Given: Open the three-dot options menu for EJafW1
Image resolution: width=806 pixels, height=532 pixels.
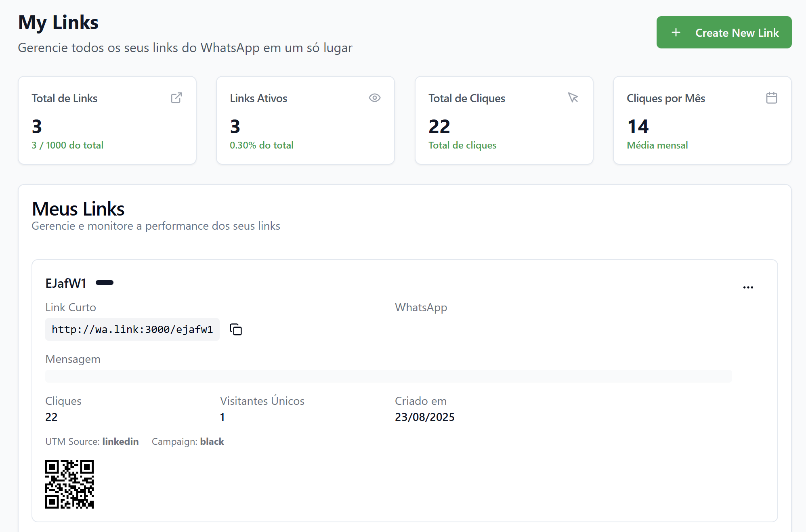Looking at the screenshot, I should coord(748,287).
